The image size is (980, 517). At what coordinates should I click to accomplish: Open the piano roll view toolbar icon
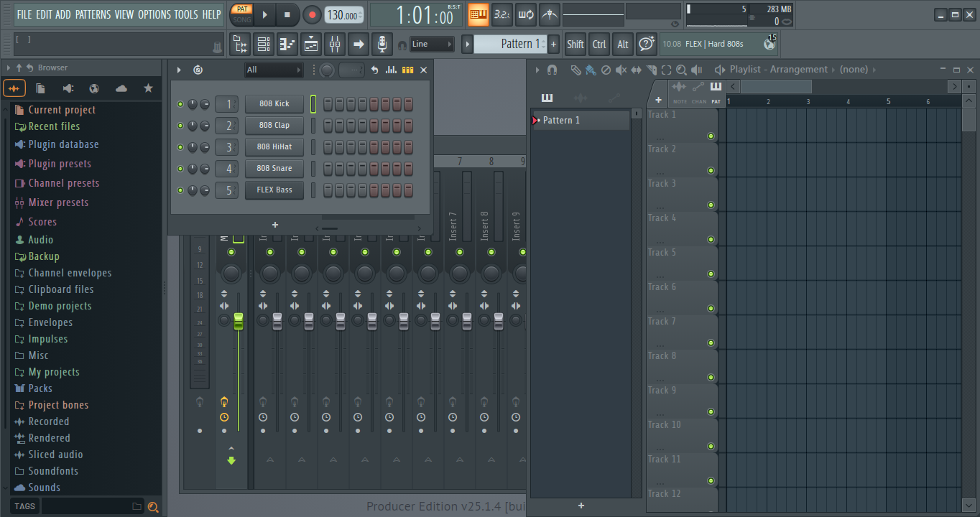pyautogui.click(x=287, y=45)
